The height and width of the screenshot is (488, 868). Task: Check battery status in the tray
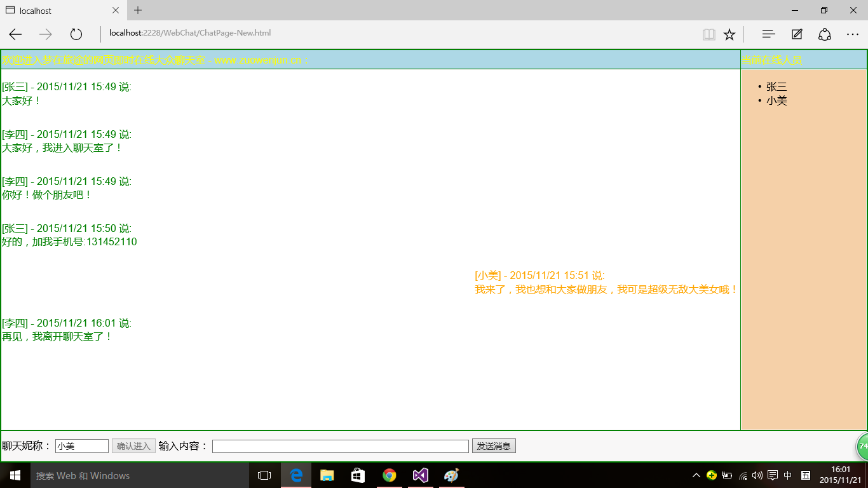[x=727, y=475]
